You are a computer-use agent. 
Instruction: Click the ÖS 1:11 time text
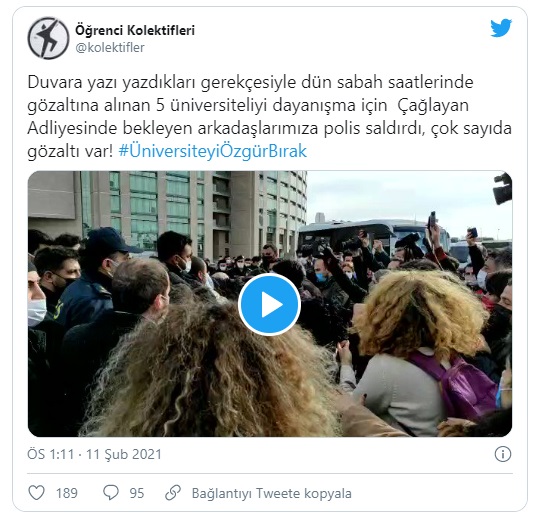pos(50,454)
